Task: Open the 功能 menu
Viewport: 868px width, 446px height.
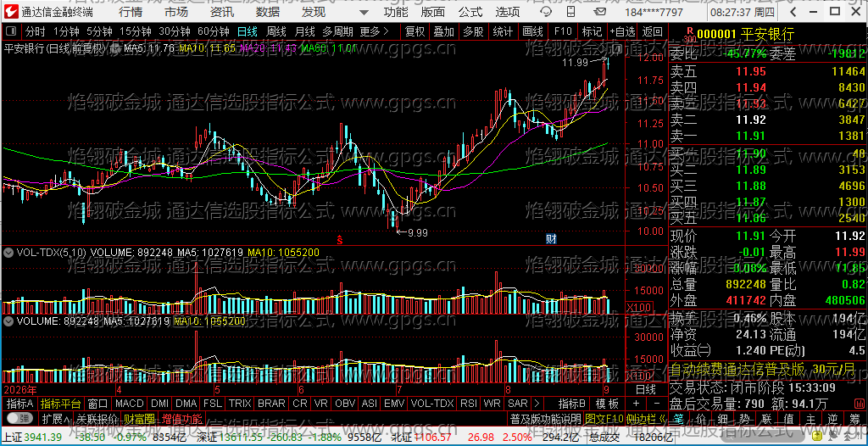Action: click(x=396, y=12)
